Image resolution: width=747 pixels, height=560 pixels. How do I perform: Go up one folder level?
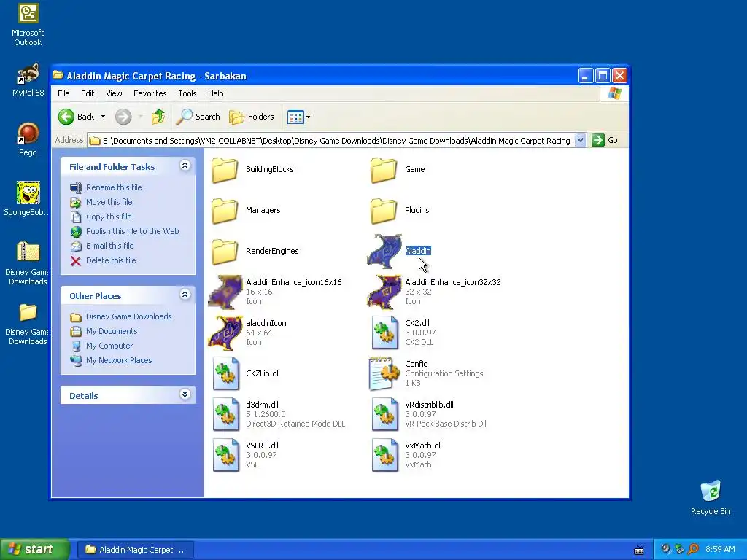(158, 117)
